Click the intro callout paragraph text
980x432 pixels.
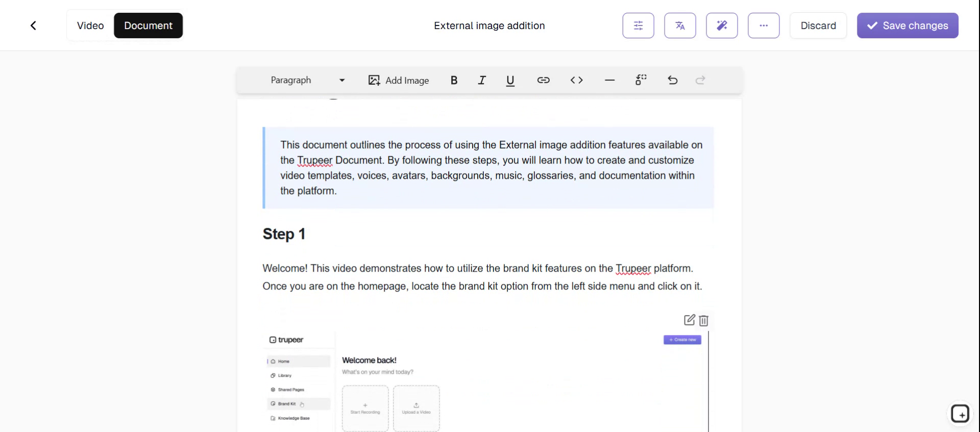pos(491,168)
